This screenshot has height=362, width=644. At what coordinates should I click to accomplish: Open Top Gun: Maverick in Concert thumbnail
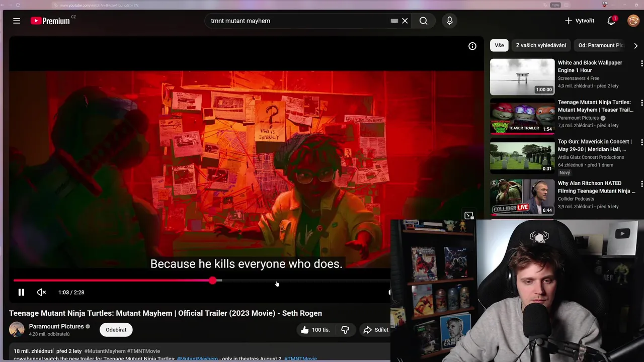[522, 156]
